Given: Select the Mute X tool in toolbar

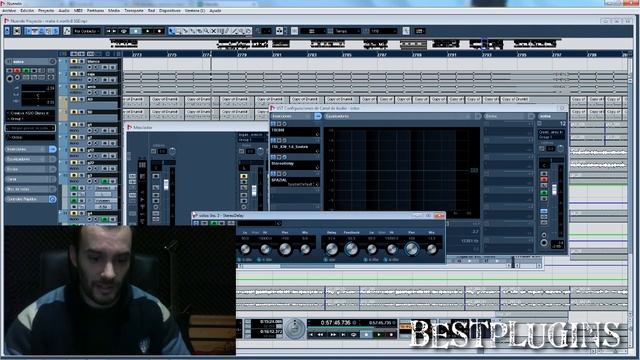Looking at the screenshot, I should [x=213, y=31].
